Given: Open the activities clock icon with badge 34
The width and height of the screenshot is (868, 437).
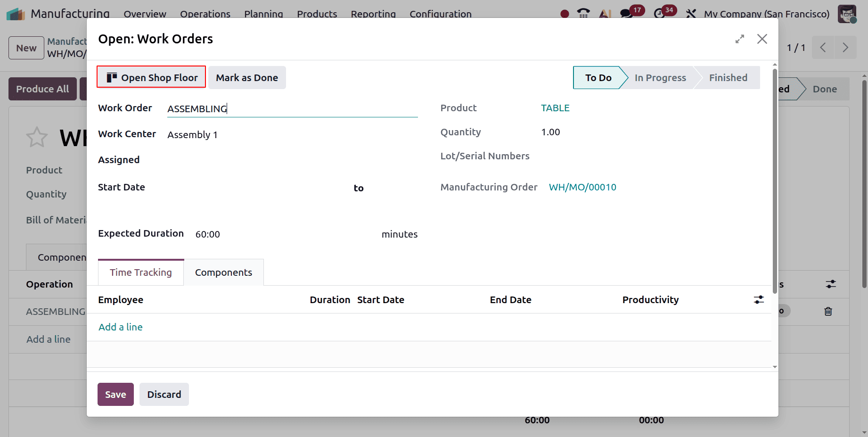Looking at the screenshot, I should [660, 14].
